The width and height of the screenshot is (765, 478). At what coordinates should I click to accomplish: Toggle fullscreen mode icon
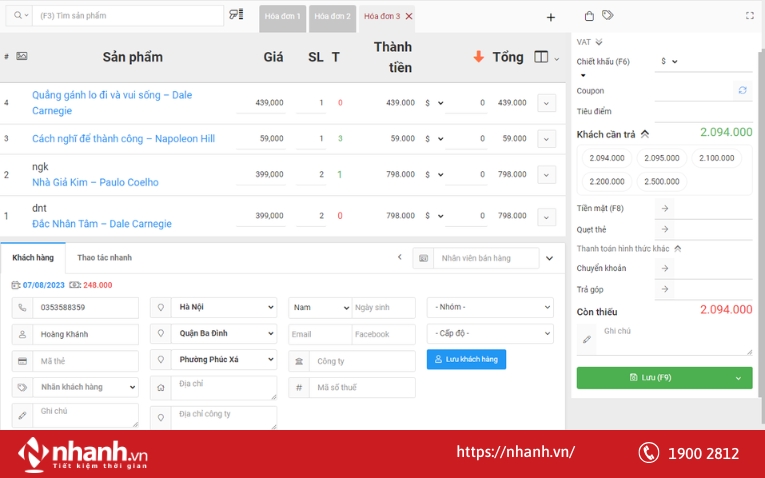[x=750, y=16]
